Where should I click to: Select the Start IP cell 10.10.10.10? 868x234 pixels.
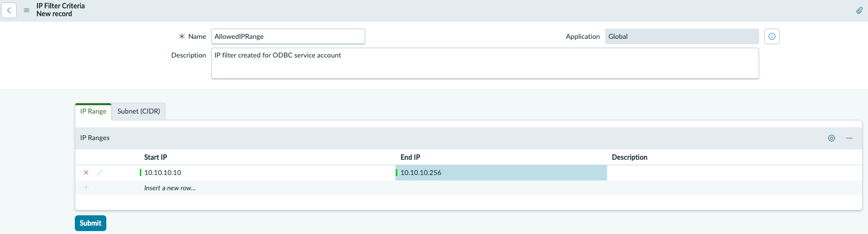tap(267, 173)
